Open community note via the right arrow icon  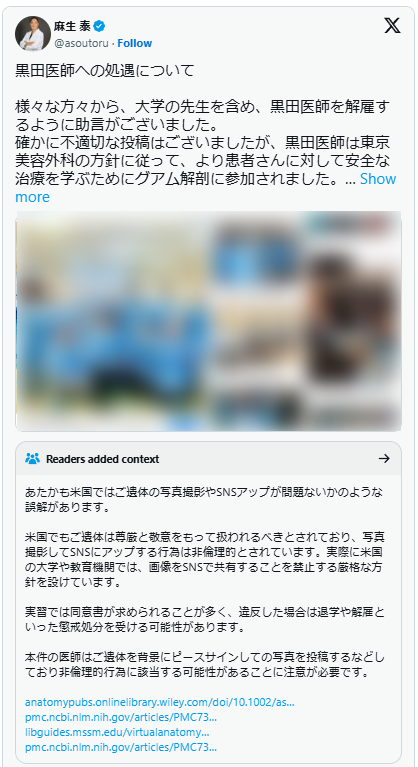point(384,458)
